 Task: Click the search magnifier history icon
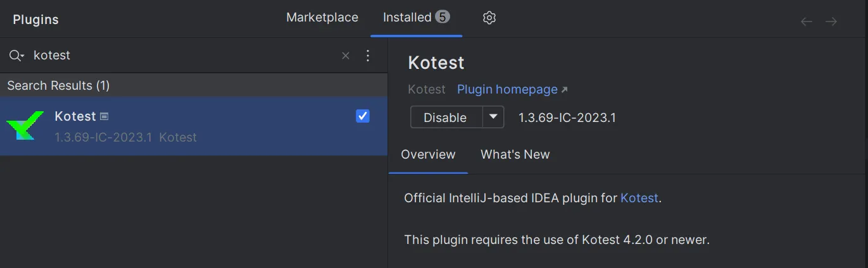pyautogui.click(x=16, y=56)
